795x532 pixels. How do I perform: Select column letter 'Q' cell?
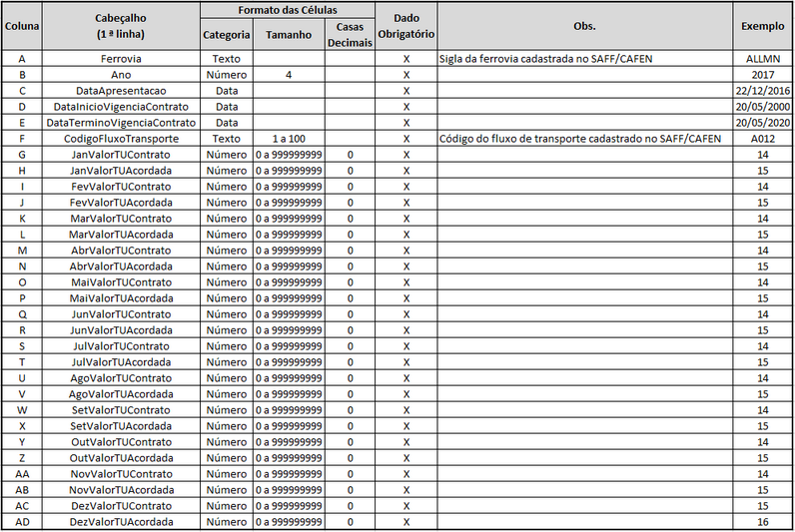(x=22, y=314)
